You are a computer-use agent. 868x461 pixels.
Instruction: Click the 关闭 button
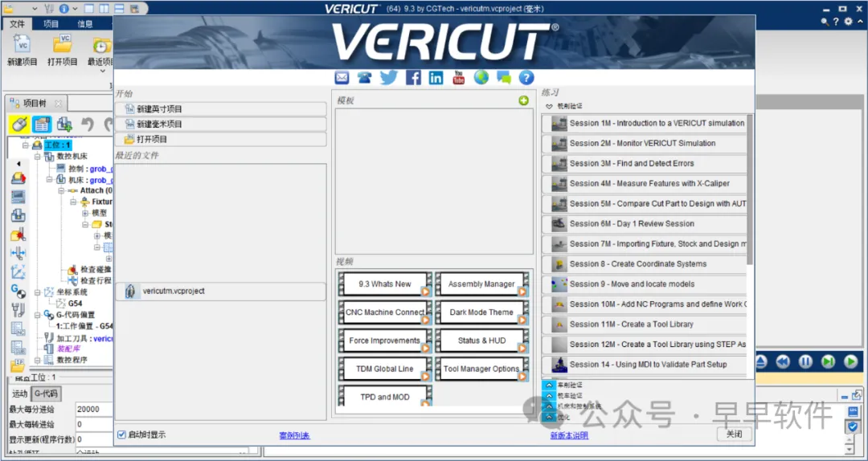[734, 434]
